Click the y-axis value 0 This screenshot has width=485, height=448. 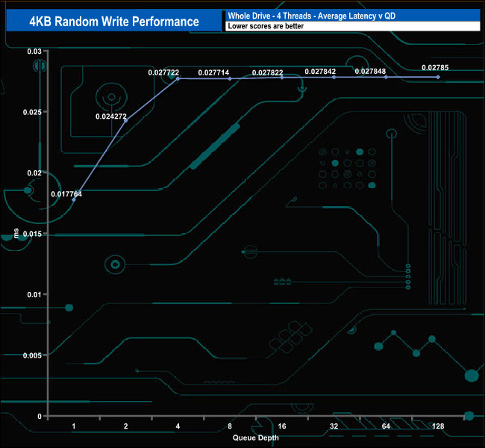pos(40,417)
